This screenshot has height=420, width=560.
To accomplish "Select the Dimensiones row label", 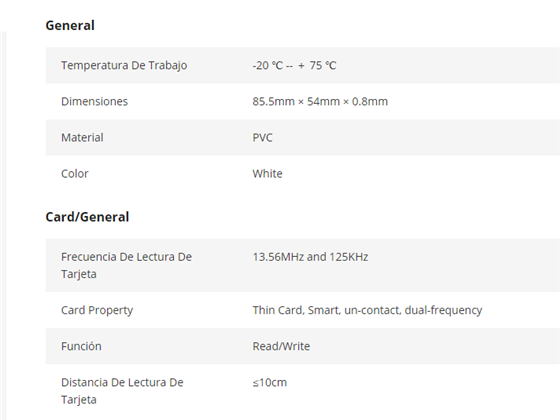I will tap(94, 101).
